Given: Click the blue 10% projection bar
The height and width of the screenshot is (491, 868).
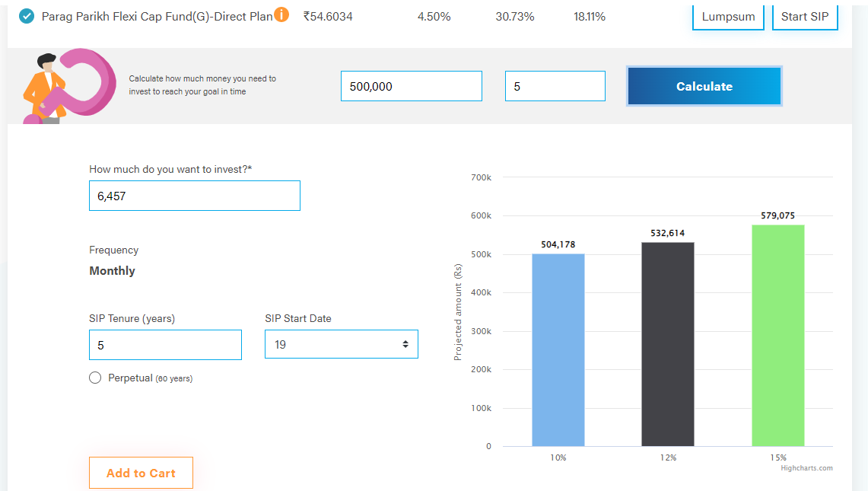Looking at the screenshot, I should [558, 349].
